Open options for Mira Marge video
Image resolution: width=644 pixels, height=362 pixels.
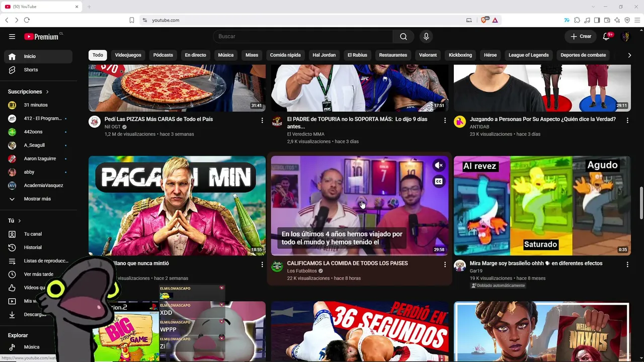(x=627, y=264)
